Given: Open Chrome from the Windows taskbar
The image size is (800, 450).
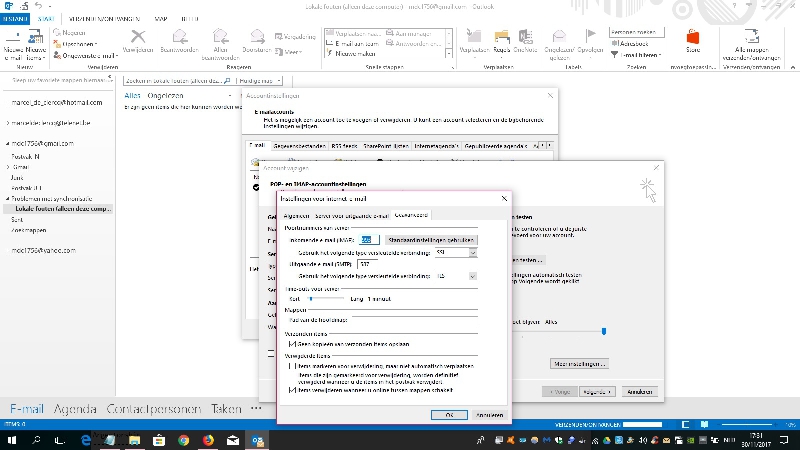Looking at the screenshot, I should click(x=184, y=439).
